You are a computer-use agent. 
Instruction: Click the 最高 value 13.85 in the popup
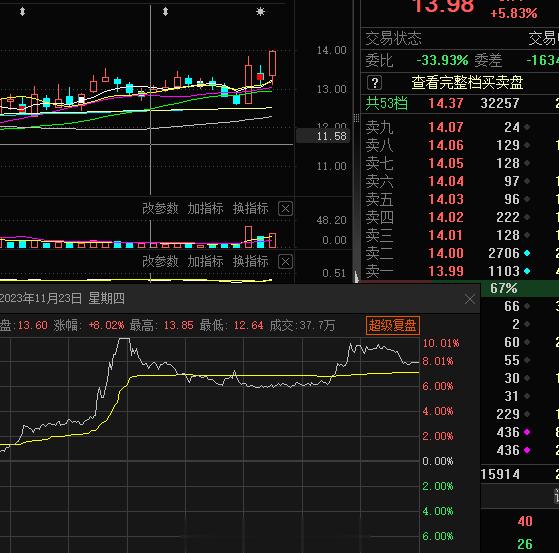click(x=178, y=325)
